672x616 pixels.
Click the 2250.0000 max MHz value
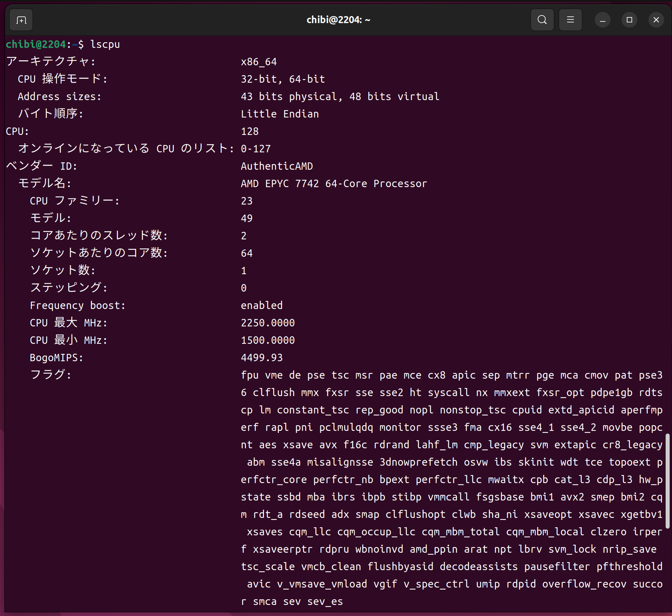point(268,323)
